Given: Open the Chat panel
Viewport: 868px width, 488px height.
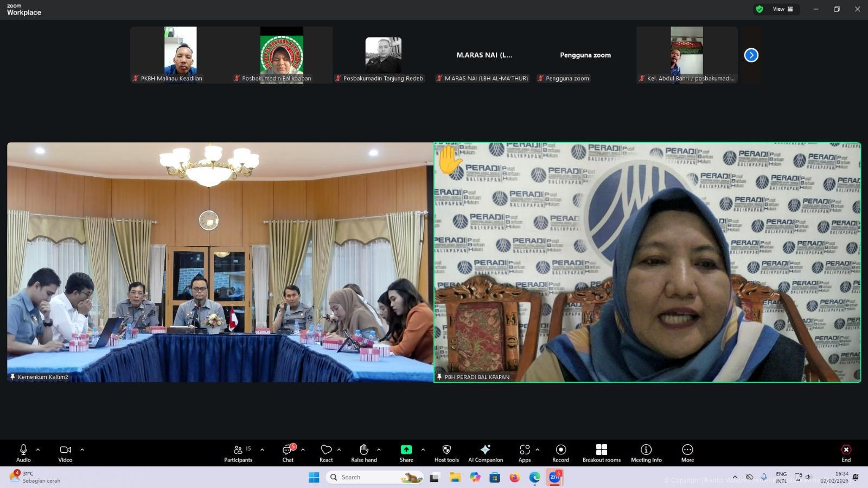Looking at the screenshot, I should click(288, 453).
